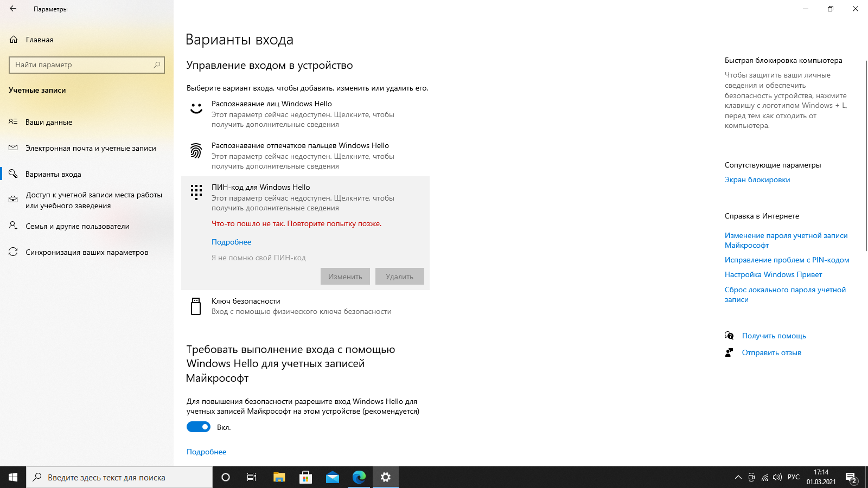Click Получить помощь link

[x=774, y=336]
